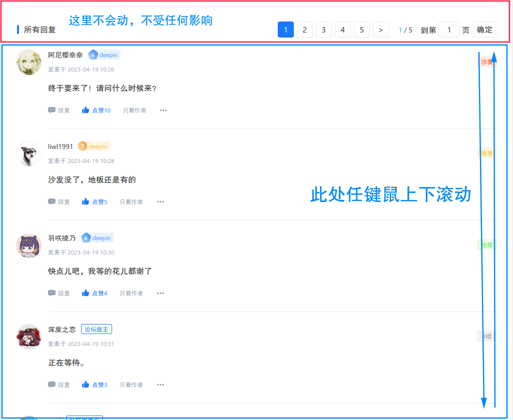Screen dimensions: 513x420
Task: Open the ellipsis more-options menu on 阿尼樱奈奈's comment
Action: click(x=163, y=110)
